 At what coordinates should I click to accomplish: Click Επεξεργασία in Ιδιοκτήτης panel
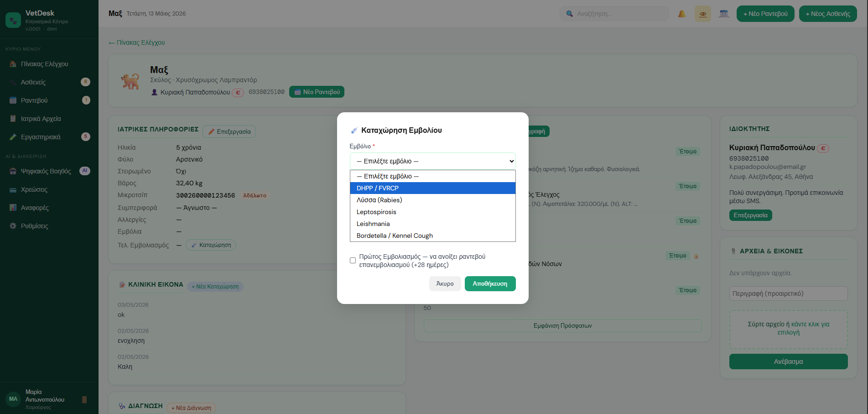click(750, 215)
